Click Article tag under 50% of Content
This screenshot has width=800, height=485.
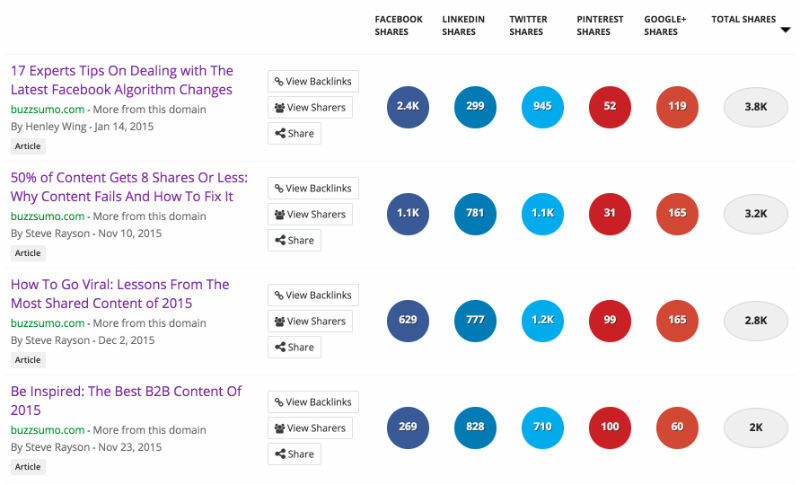[x=28, y=253]
